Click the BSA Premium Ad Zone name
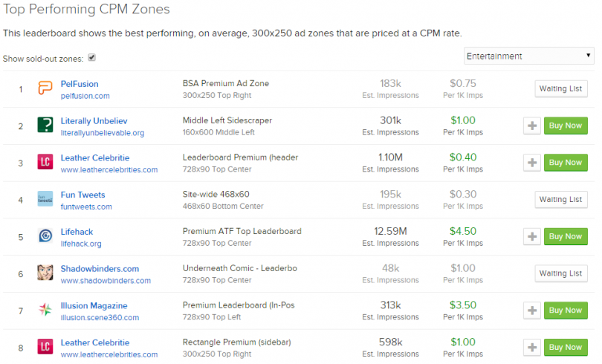 (226, 83)
